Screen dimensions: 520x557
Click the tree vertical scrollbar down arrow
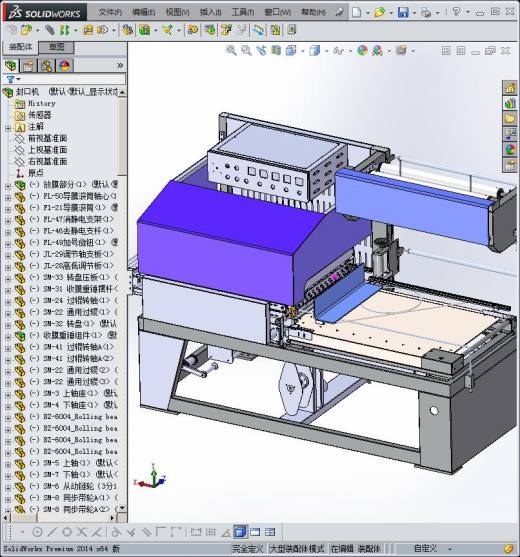[x=122, y=508]
